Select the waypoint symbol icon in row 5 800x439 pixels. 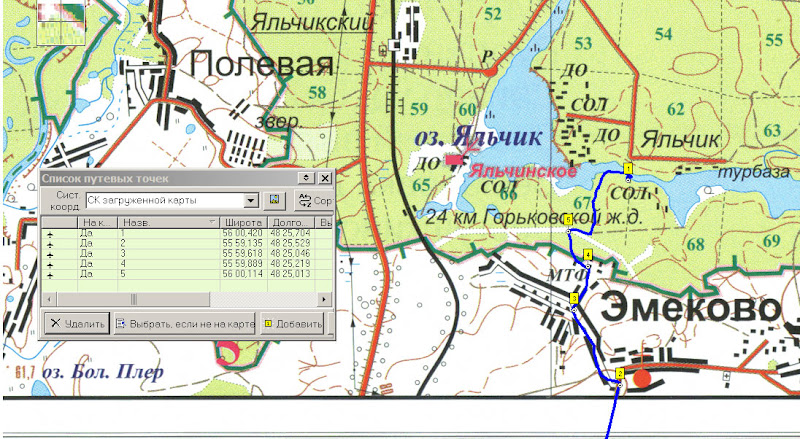coord(50,275)
